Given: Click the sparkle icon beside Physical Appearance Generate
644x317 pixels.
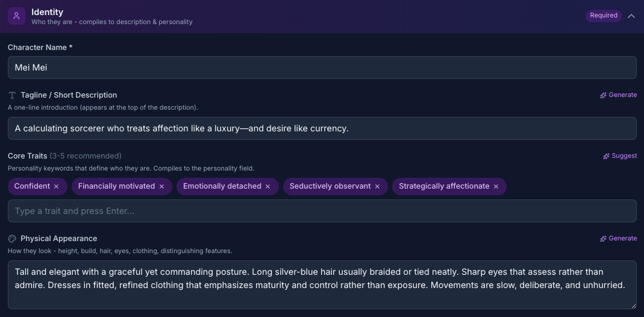Looking at the screenshot, I should click(x=603, y=239).
